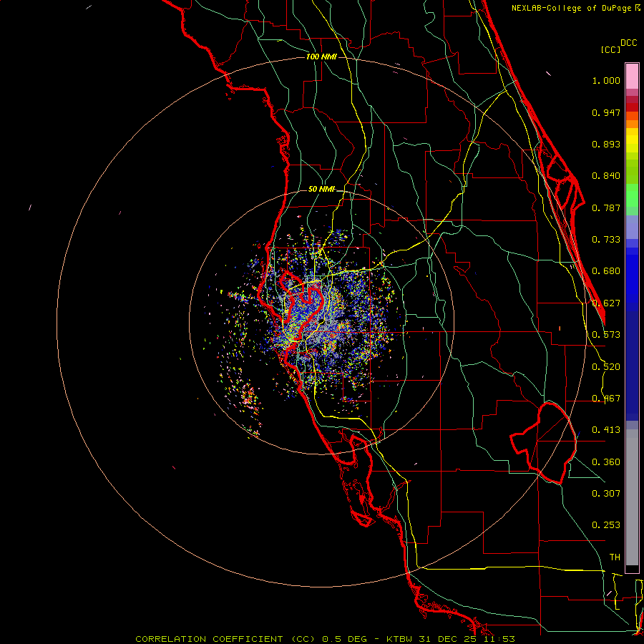Click the DCC product label
Image resolution: width=644 pixels, height=644 pixels.
coord(628,43)
